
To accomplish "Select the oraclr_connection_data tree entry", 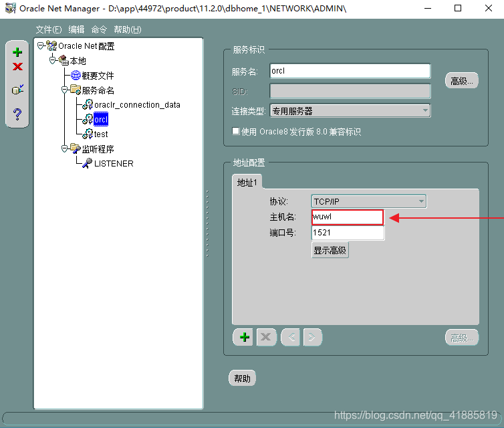I will point(137,104).
